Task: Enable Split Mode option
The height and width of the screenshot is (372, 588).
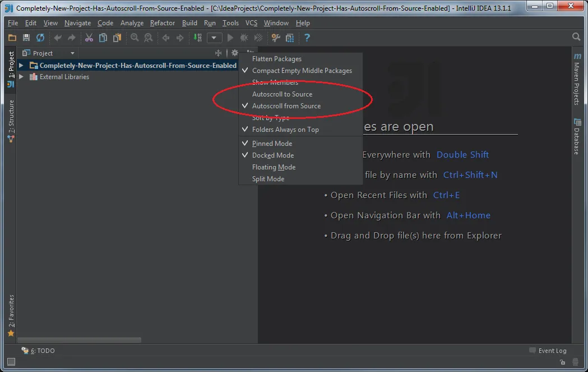Action: tap(300, 179)
